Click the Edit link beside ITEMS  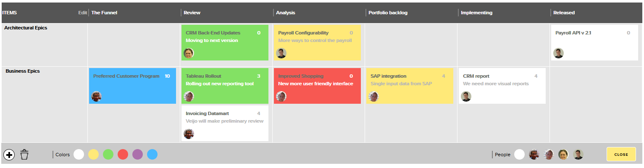(82, 13)
